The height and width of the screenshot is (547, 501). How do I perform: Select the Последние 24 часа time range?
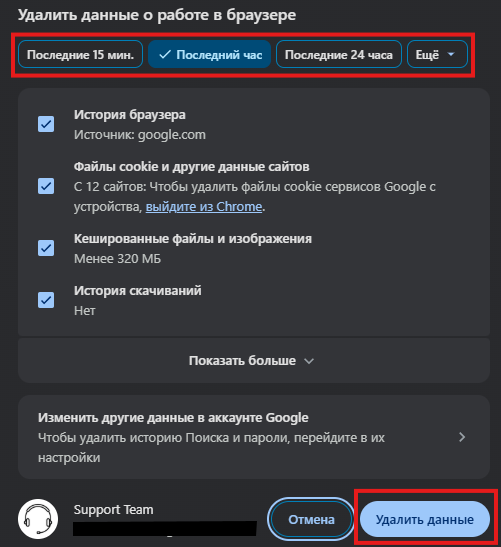click(339, 54)
